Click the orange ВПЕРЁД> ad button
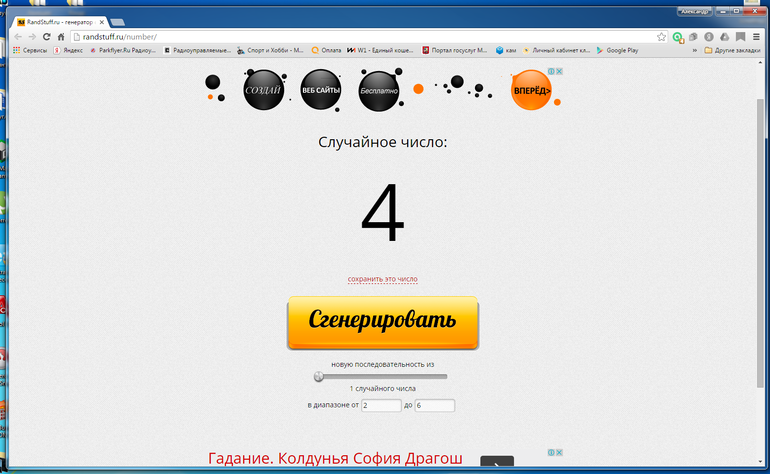770x474 pixels. pos(531,90)
